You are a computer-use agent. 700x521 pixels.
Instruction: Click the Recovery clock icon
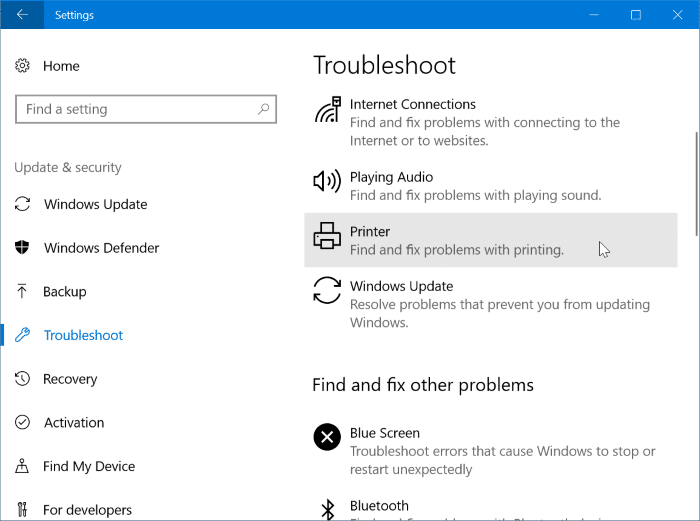pyautogui.click(x=22, y=379)
